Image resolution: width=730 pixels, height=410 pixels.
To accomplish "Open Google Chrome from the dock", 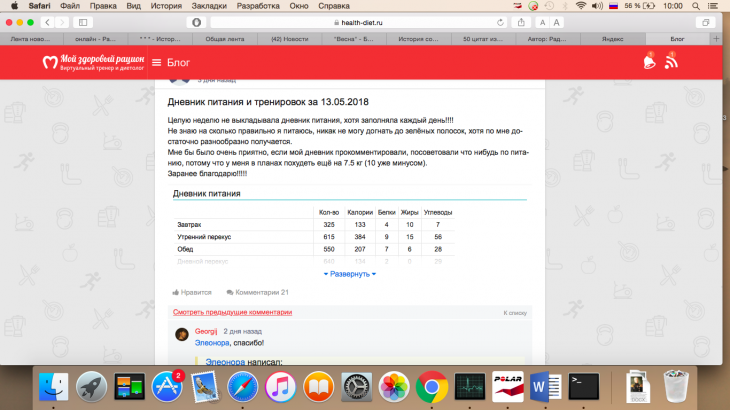I will click(x=431, y=386).
